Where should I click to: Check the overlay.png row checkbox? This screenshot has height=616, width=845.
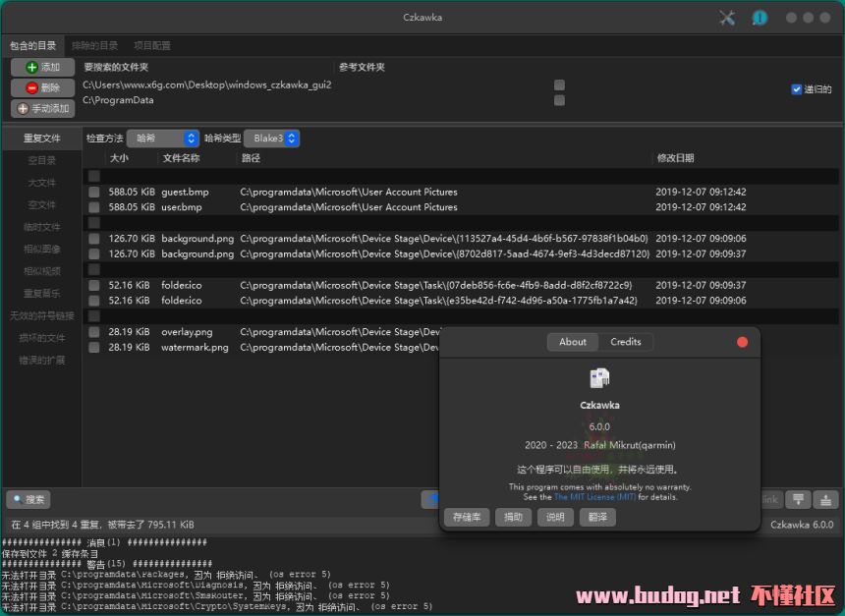(x=94, y=332)
